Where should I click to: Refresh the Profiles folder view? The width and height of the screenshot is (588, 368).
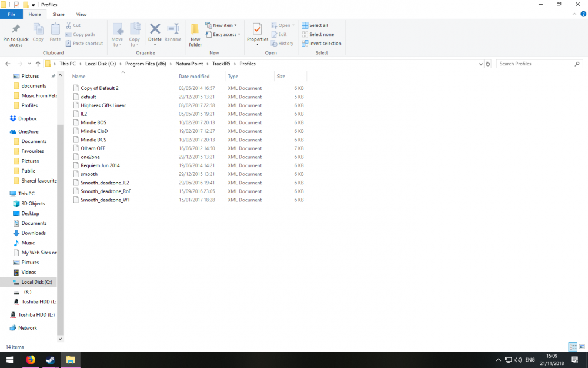pyautogui.click(x=488, y=64)
